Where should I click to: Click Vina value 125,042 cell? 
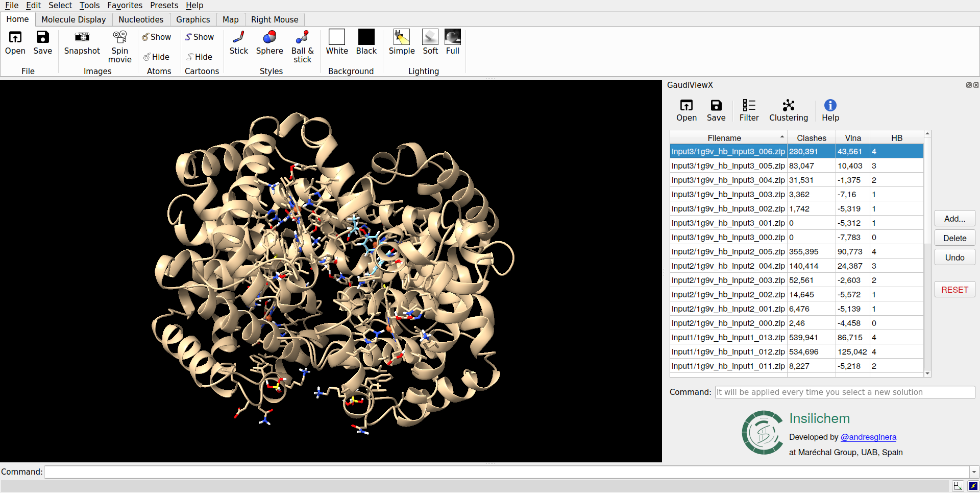(x=852, y=352)
